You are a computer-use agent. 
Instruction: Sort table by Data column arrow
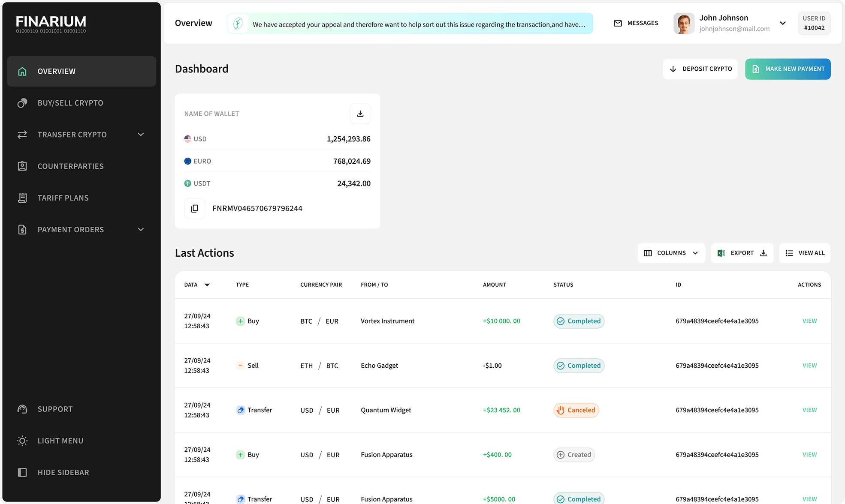point(207,285)
